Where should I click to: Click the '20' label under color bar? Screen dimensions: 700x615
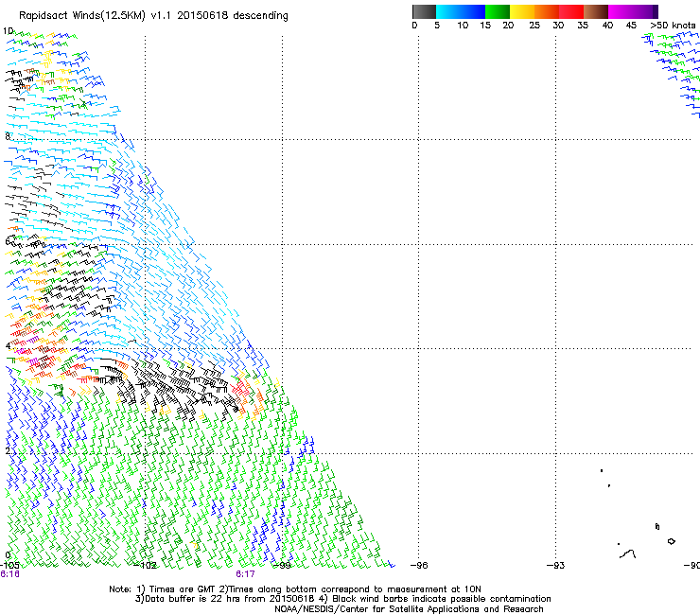point(508,26)
